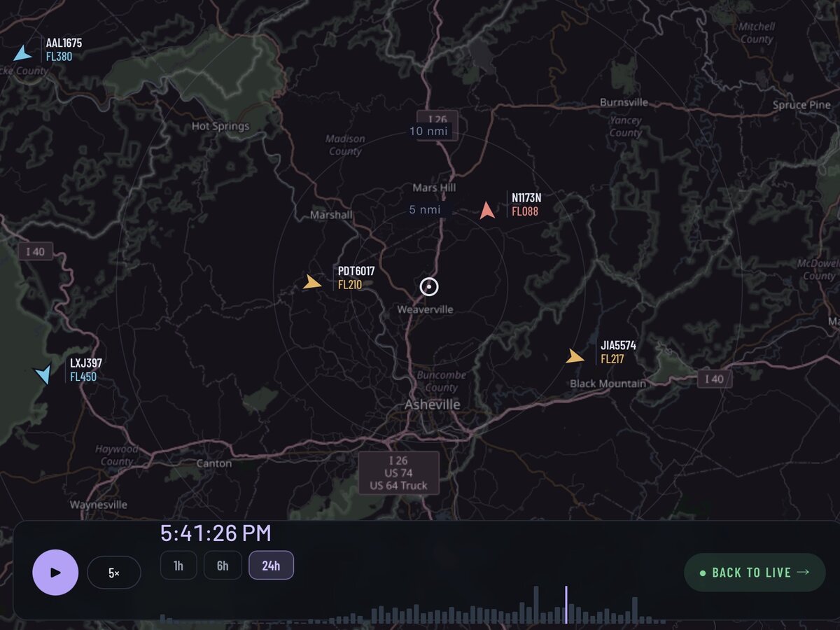Image resolution: width=840 pixels, height=630 pixels.
Task: Click the I 26 US 74 highway shield
Action: pyautogui.click(x=399, y=473)
